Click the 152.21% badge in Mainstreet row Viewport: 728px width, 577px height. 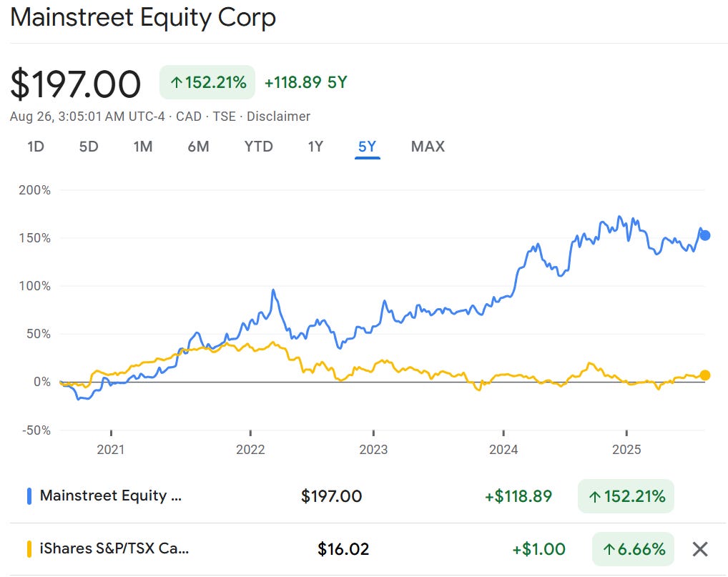coord(626,496)
